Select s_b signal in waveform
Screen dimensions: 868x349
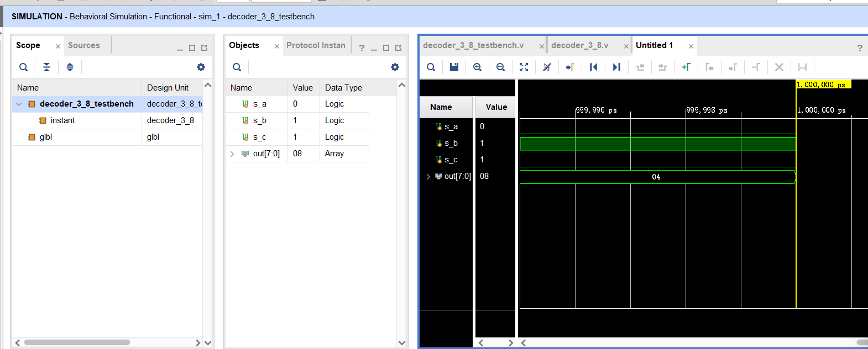click(x=451, y=143)
